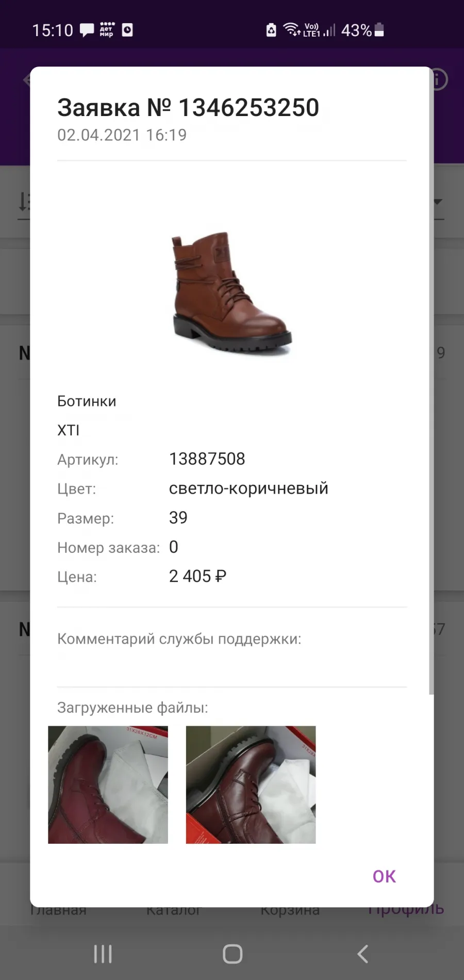Tap the sort icon behind dialog
Image resolution: width=464 pixels, height=980 pixels.
click(x=24, y=202)
